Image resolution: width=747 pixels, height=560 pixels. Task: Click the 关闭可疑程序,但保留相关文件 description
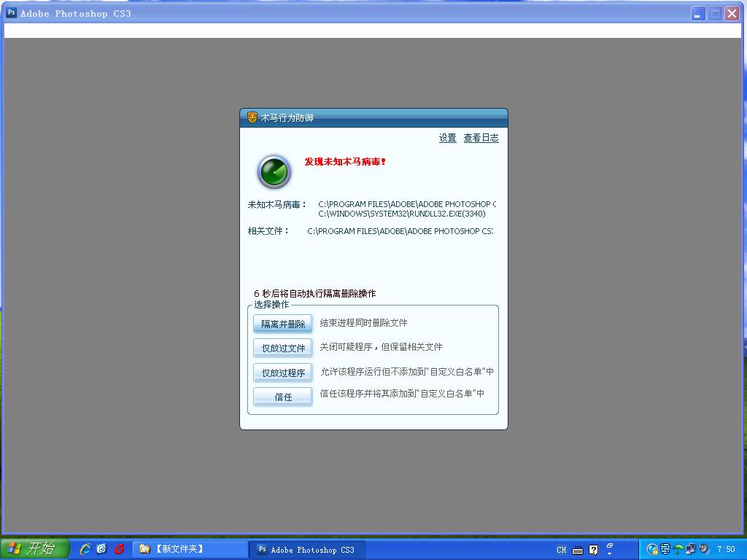tap(381, 346)
